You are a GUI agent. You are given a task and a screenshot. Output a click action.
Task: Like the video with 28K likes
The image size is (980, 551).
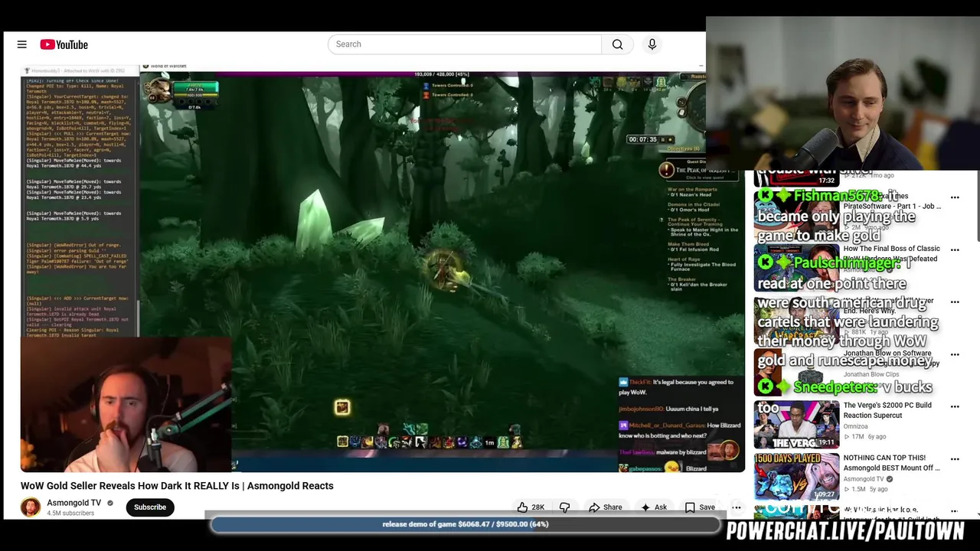pos(531,507)
